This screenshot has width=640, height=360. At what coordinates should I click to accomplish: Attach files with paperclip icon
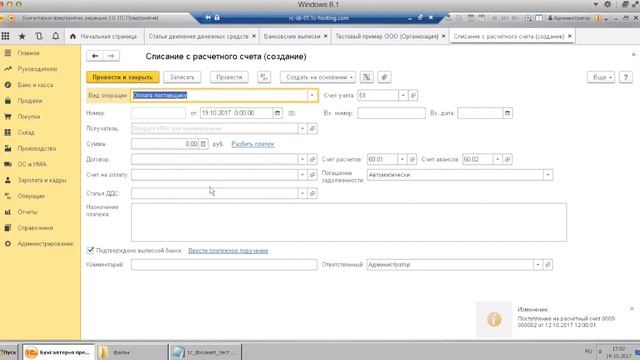tap(384, 77)
